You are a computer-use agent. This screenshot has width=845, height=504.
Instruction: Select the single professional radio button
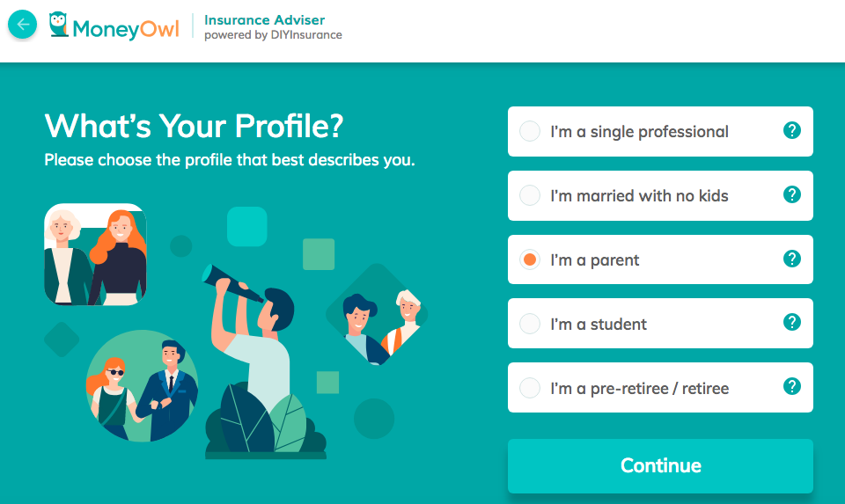[x=530, y=132]
